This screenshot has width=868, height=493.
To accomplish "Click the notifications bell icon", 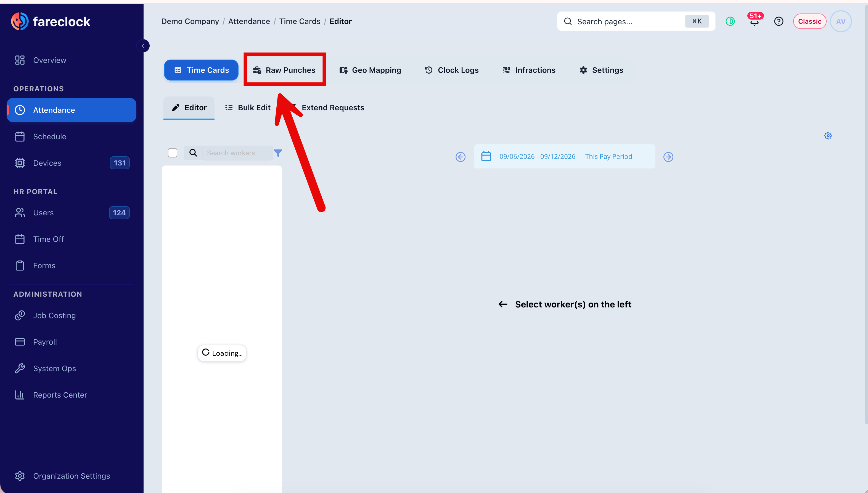I will (755, 22).
